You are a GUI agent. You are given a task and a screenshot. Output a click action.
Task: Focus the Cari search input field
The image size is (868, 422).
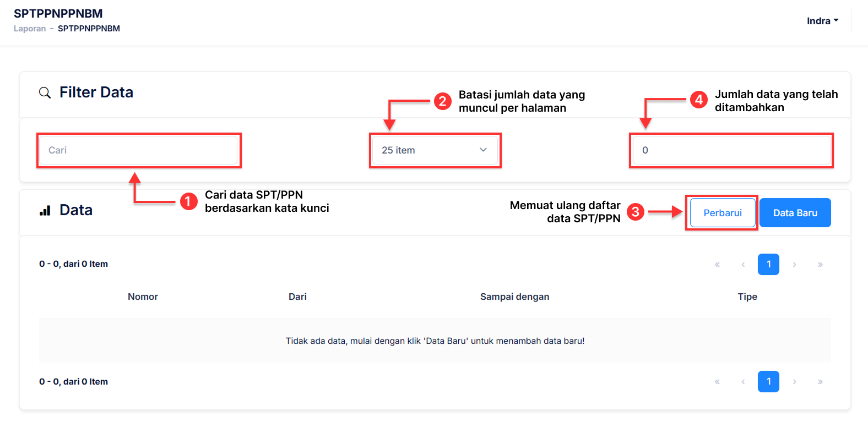[x=138, y=150]
